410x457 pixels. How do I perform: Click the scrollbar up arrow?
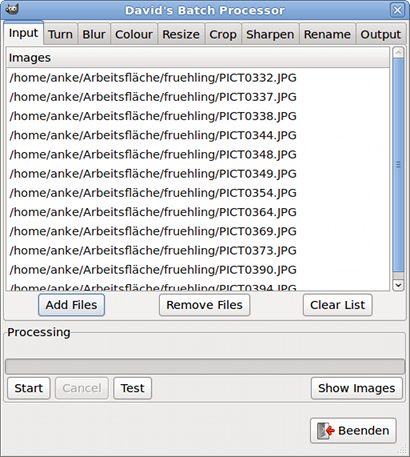398,52
